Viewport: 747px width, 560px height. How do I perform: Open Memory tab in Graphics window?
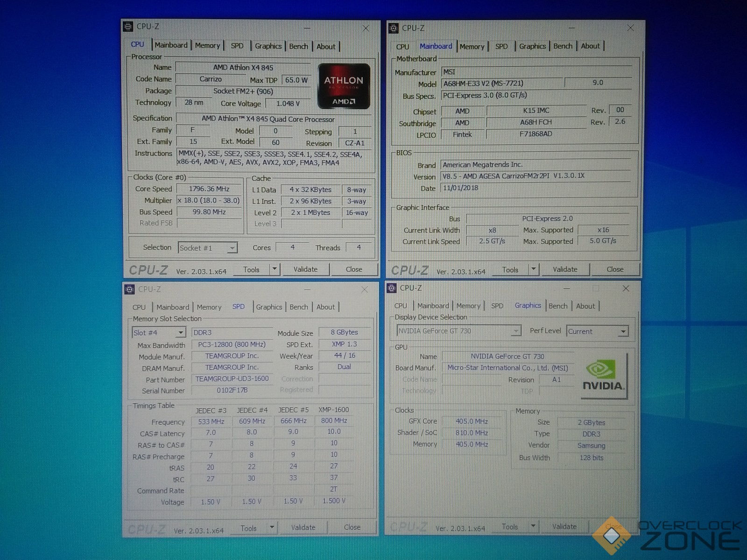(468, 306)
